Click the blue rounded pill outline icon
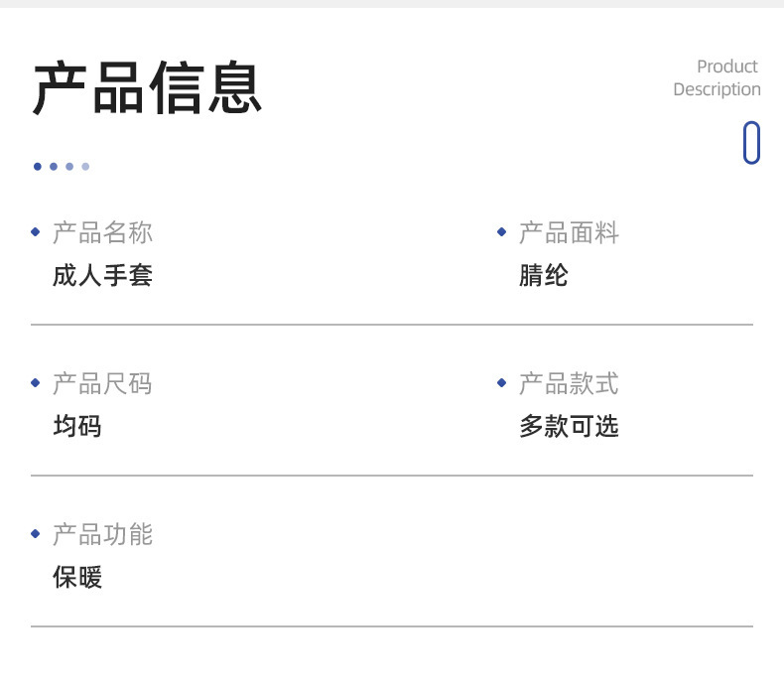 (x=751, y=142)
